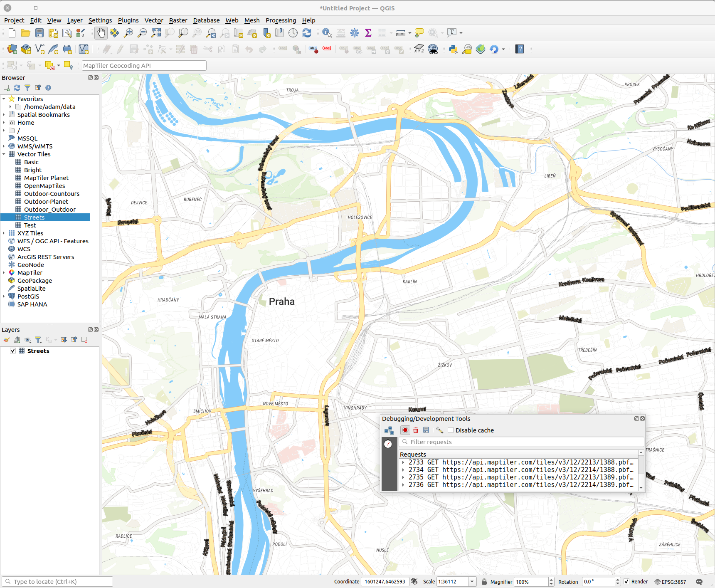Open the Temporal Controller panel
The height and width of the screenshot is (588, 715).
click(x=293, y=33)
